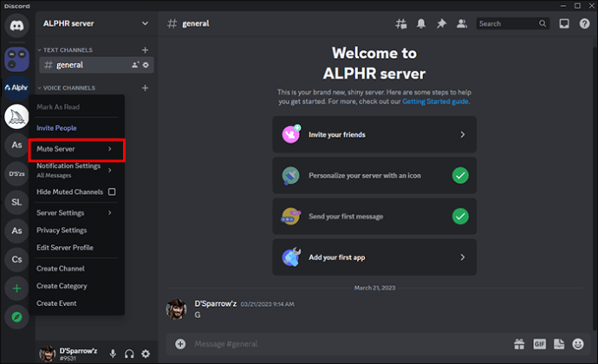Select Mark As Read menu item
Image resolution: width=598 pixels, height=364 pixels.
(76, 107)
